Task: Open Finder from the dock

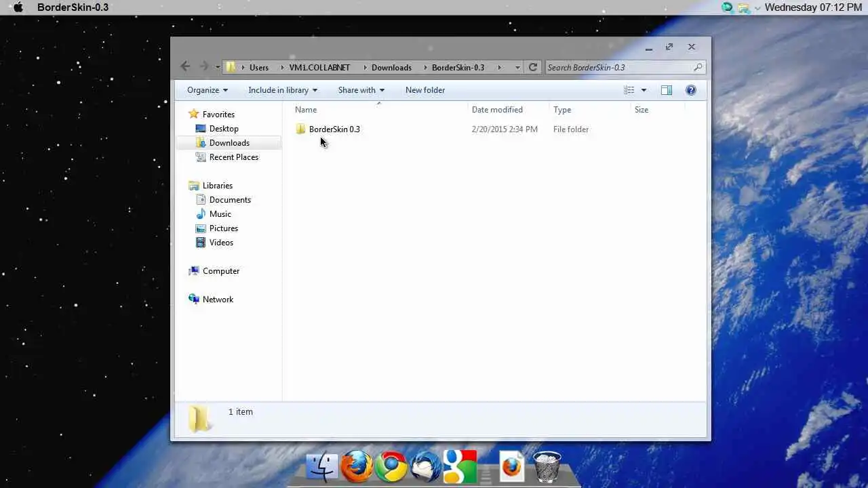Action: tap(322, 467)
